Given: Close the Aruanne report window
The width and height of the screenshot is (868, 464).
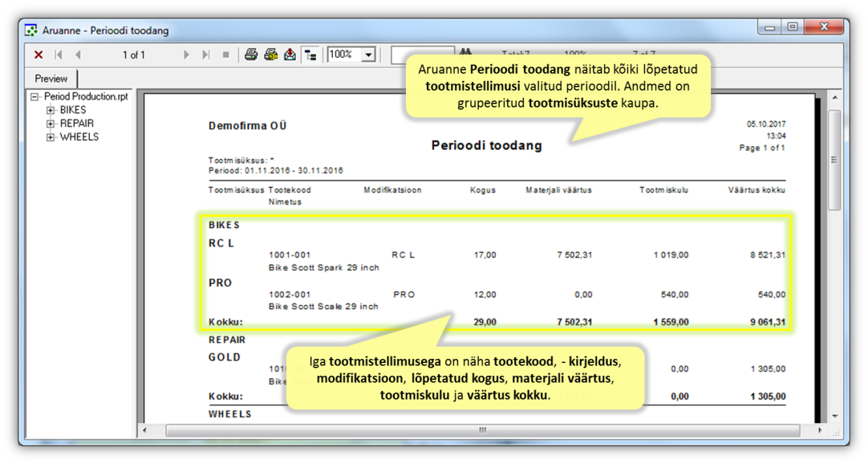Looking at the screenshot, I should tap(824, 27).
